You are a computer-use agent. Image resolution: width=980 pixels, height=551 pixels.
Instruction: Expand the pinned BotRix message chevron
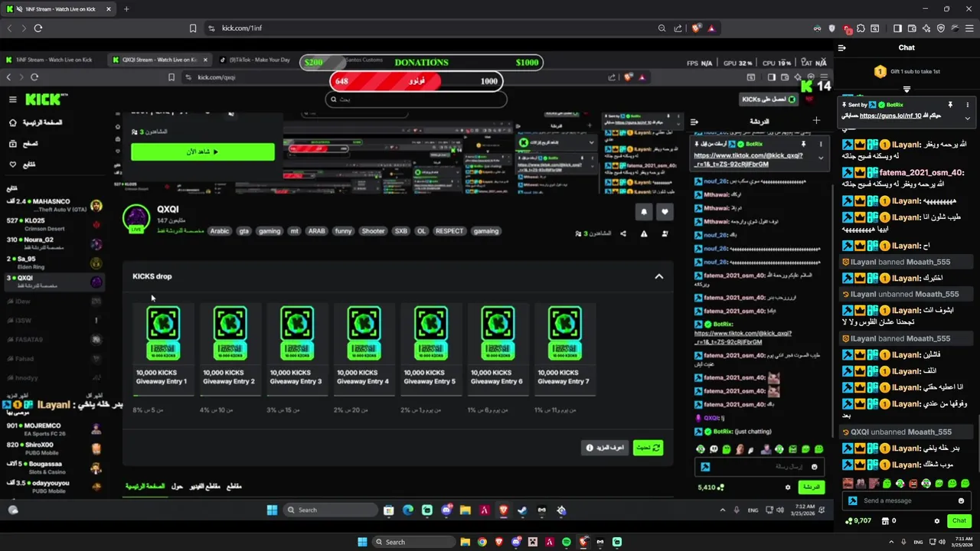click(x=967, y=118)
